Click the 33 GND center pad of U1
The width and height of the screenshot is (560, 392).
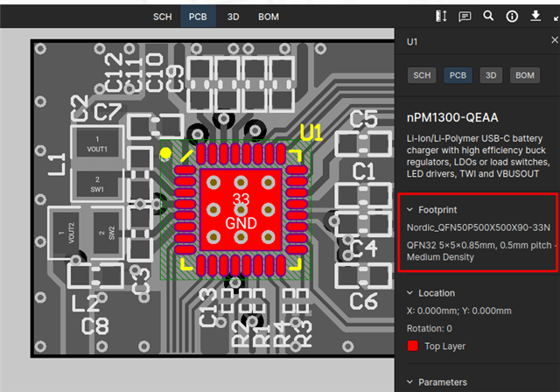[x=241, y=211]
